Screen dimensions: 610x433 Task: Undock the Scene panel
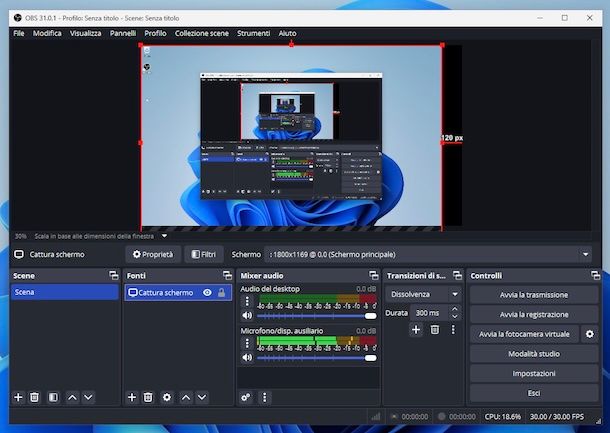pos(114,275)
